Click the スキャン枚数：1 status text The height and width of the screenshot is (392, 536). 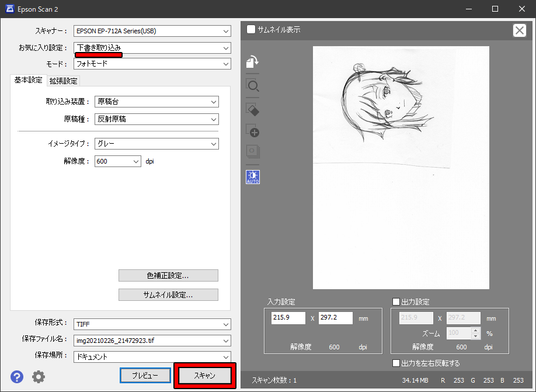(274, 380)
